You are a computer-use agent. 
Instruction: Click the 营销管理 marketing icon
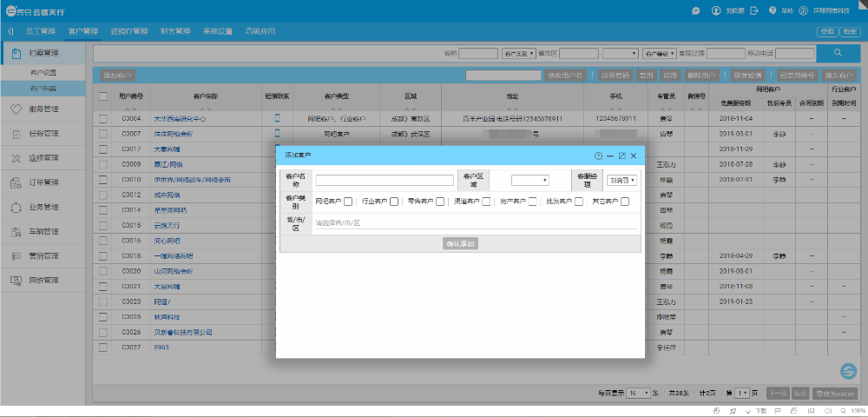(16, 256)
